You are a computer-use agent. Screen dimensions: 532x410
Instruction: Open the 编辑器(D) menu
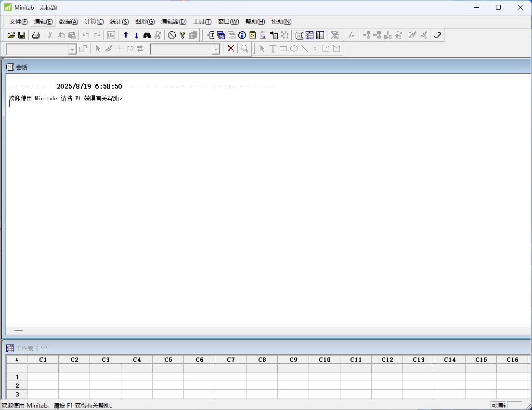pos(174,21)
